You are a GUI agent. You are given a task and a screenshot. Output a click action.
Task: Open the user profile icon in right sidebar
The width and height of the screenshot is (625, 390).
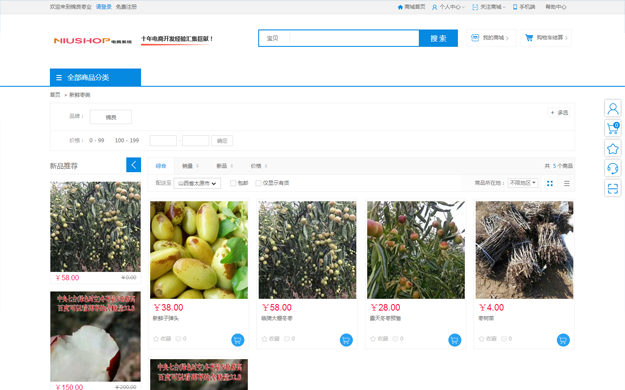coord(613,108)
